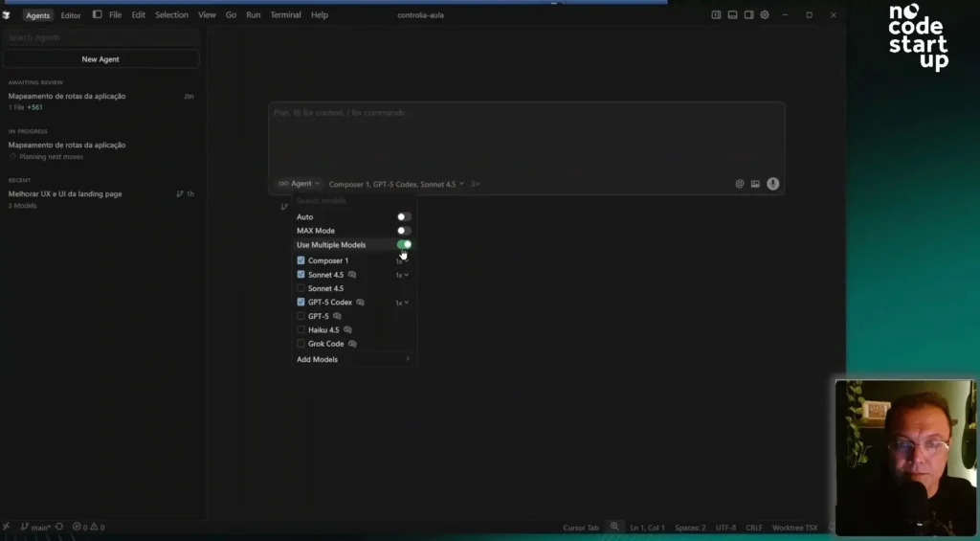Toggle the primary sidebar layout icon
Screen dimensions: 980x541
716,15
